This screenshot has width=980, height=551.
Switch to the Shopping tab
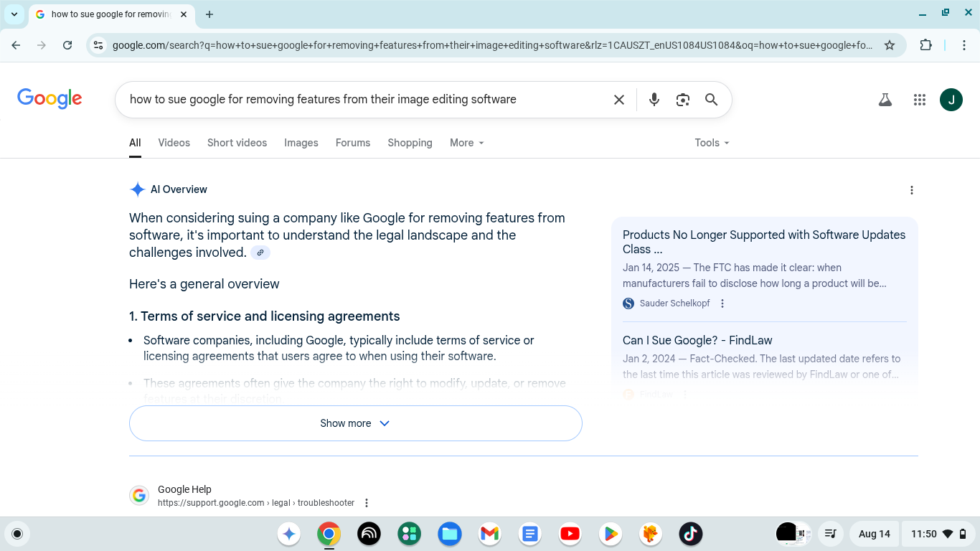(x=410, y=143)
